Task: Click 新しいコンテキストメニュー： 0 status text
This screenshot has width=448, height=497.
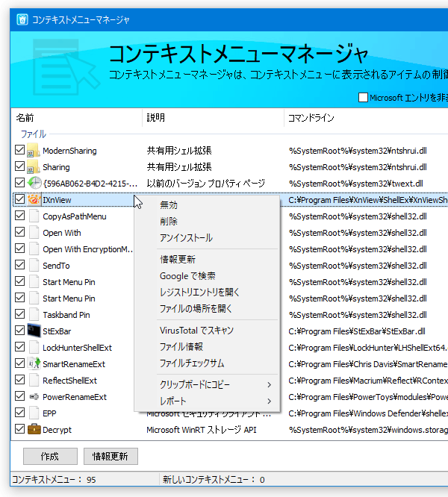Action: click(x=214, y=479)
